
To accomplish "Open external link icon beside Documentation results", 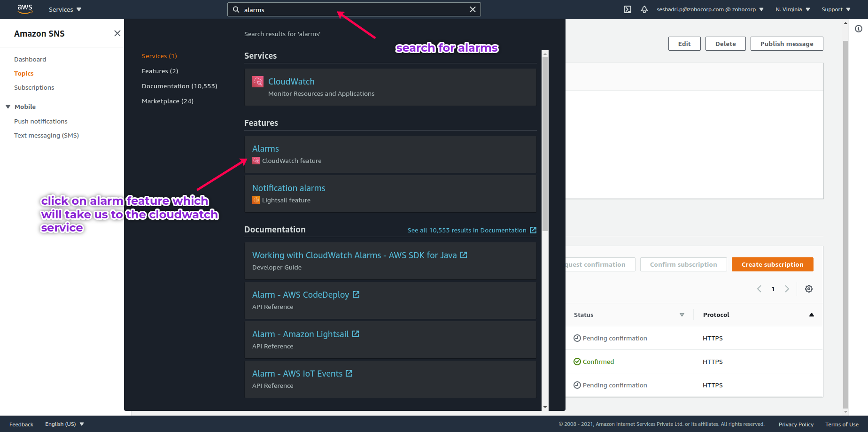I will [x=533, y=230].
